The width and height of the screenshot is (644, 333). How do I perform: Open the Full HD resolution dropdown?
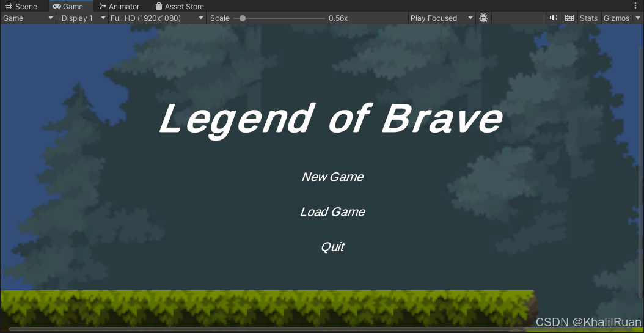click(157, 18)
